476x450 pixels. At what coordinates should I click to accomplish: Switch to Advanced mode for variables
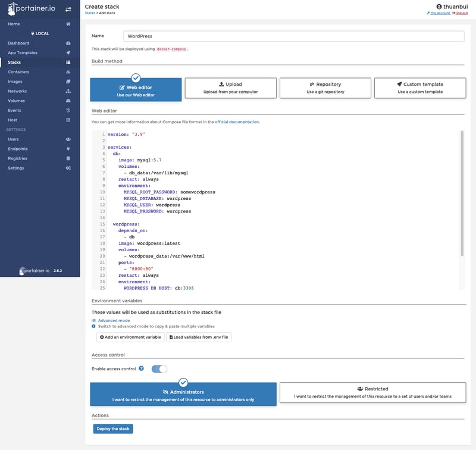113,320
